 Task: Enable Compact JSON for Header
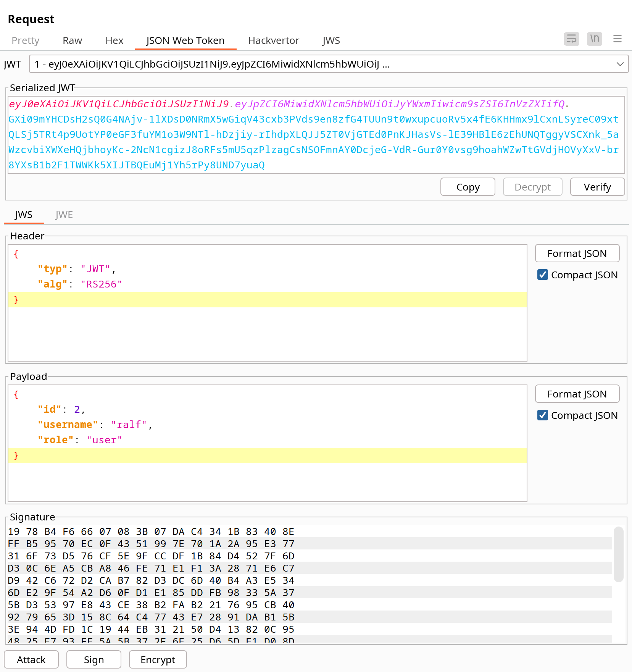coord(542,275)
